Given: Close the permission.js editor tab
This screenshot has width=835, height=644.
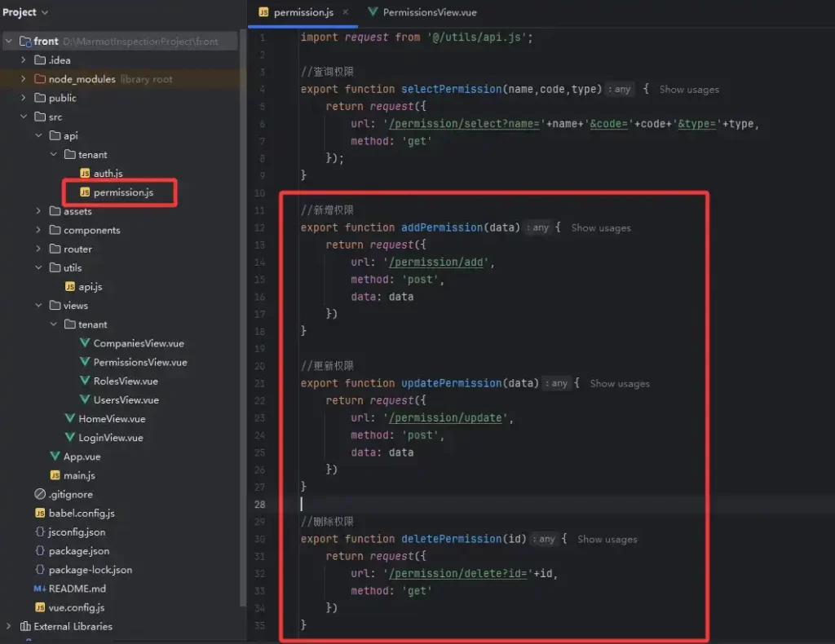Looking at the screenshot, I should tap(345, 12).
